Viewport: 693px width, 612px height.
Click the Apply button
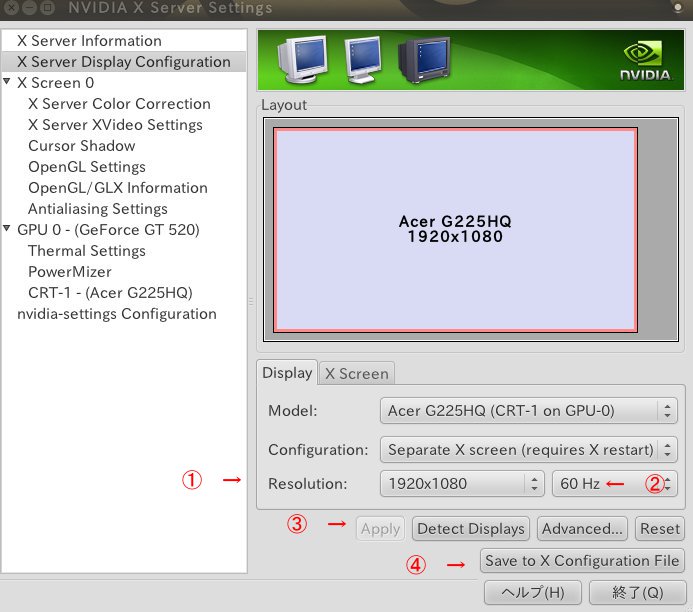click(x=380, y=528)
